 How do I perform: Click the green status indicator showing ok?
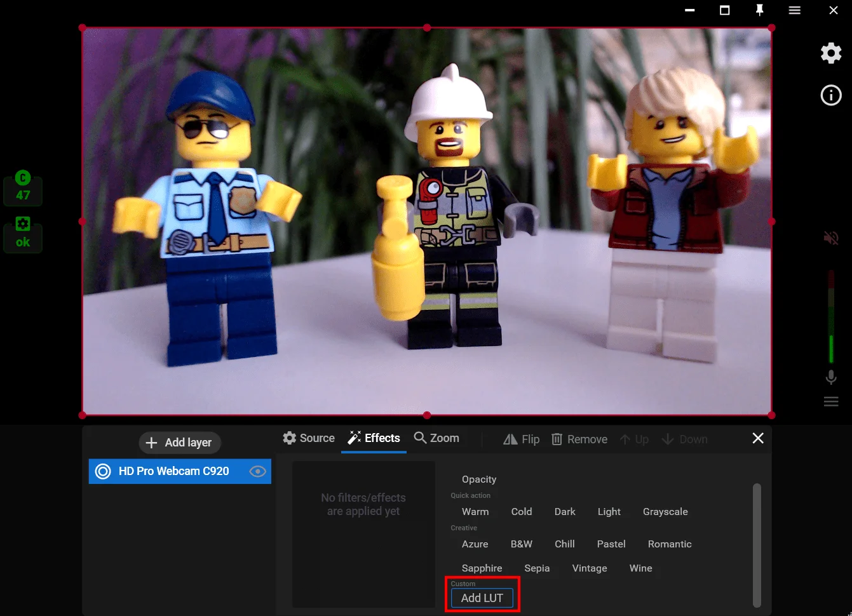23,234
